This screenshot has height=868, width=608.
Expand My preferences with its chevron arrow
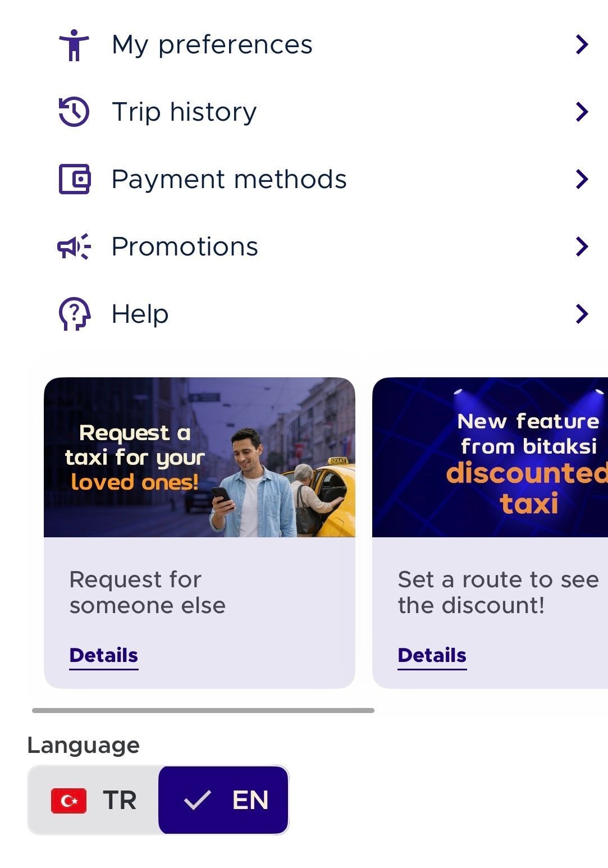coord(582,45)
